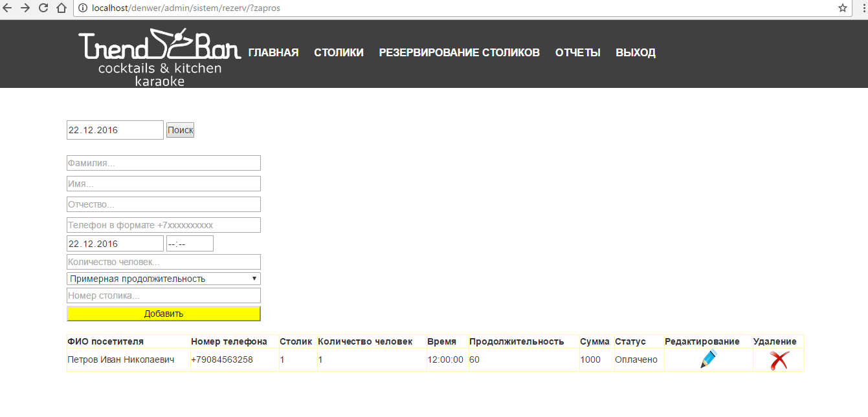Viewport: 868px width, 417px height.
Task: Click the Количество человек column header
Action: pyautogui.click(x=365, y=341)
